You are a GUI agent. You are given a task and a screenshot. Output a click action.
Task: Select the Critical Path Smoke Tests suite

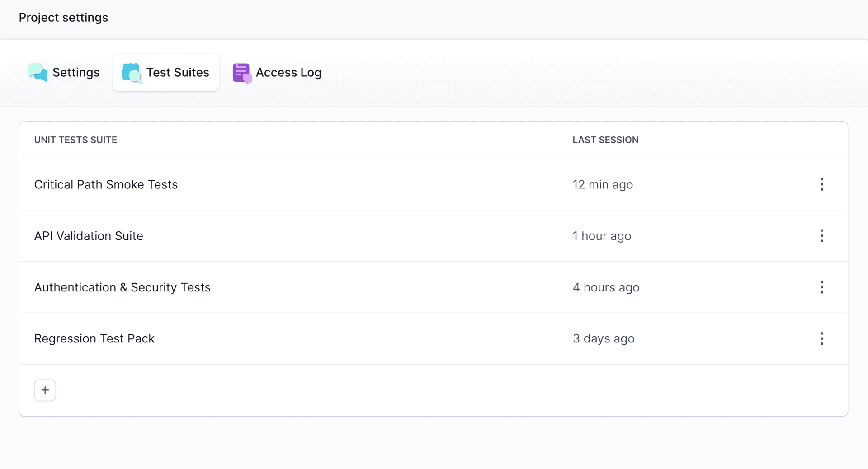tap(106, 184)
